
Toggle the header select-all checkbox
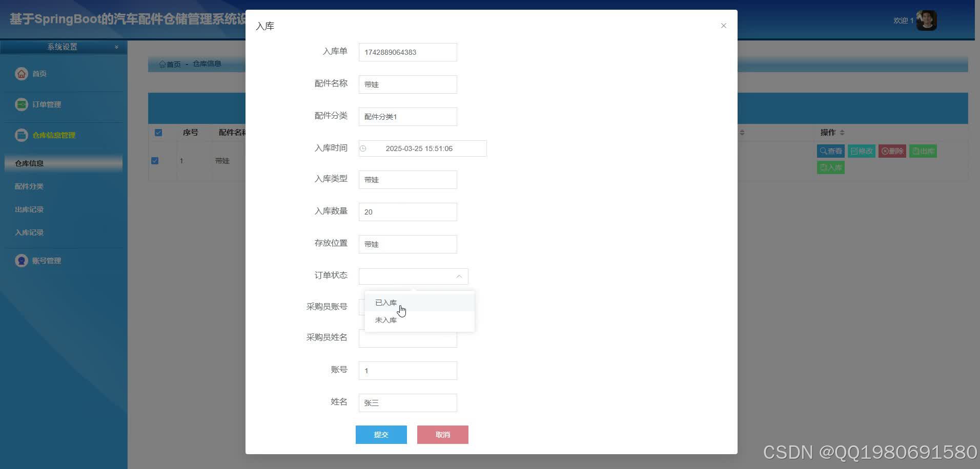[x=158, y=132]
